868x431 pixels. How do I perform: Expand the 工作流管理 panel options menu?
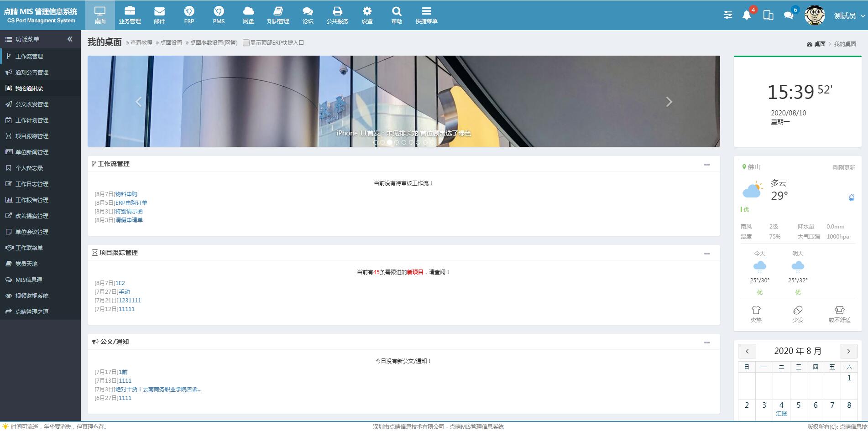707,164
